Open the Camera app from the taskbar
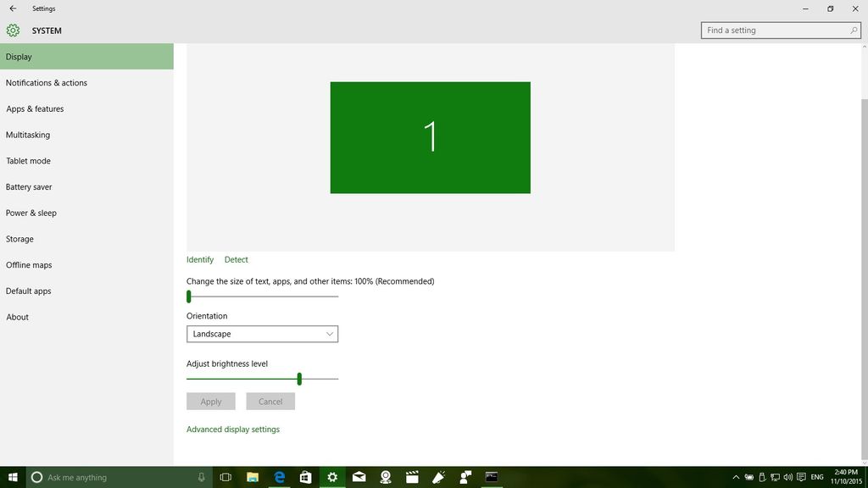The width and height of the screenshot is (868, 488). tap(386, 477)
